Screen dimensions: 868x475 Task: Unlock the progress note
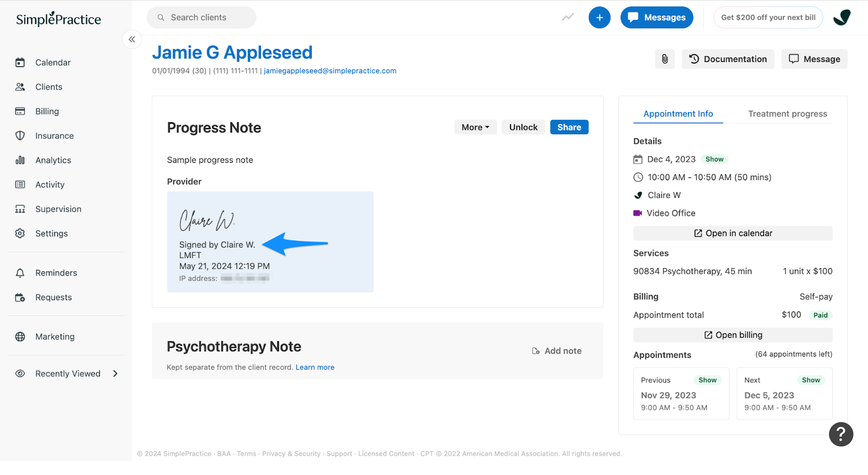pos(523,127)
